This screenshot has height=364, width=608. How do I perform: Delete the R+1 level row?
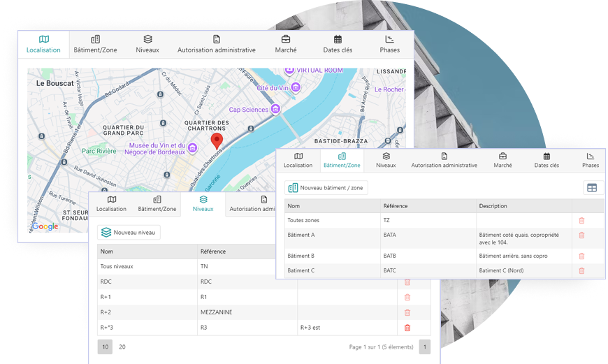407,297
